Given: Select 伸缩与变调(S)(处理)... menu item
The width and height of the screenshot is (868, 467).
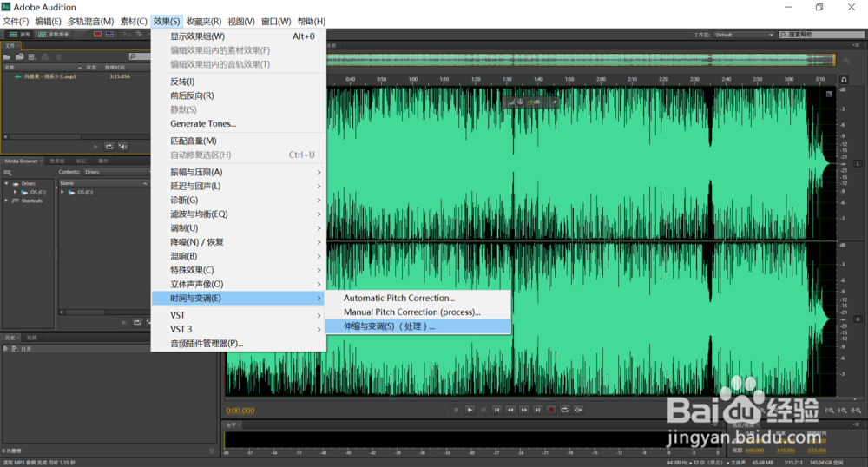Looking at the screenshot, I should (x=418, y=326).
